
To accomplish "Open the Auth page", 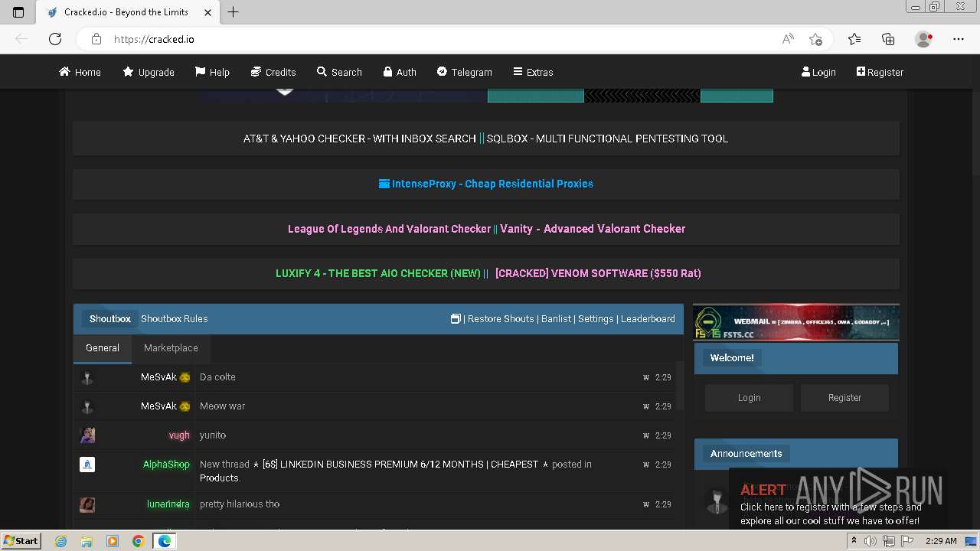I will click(400, 72).
